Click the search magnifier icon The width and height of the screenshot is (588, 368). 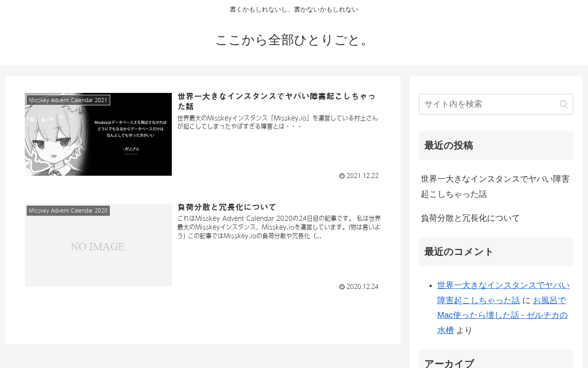[x=564, y=104]
